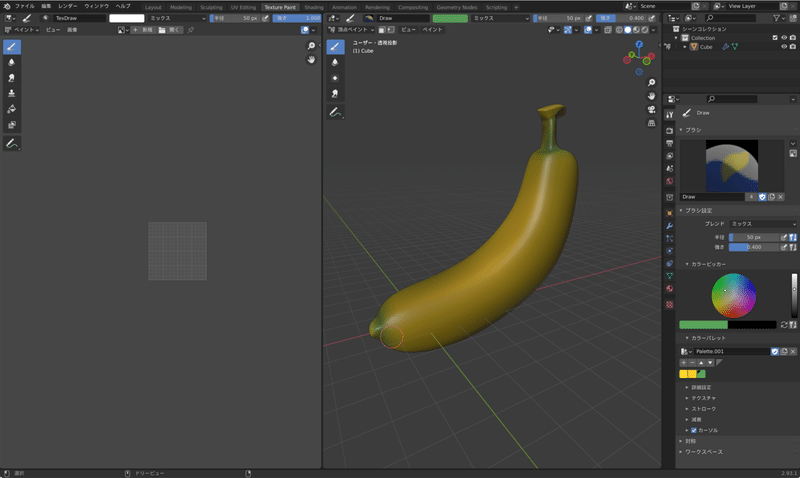This screenshot has height=478, width=800.
Task: Click the pan hand icon in the image editor
Action: [x=311, y=60]
